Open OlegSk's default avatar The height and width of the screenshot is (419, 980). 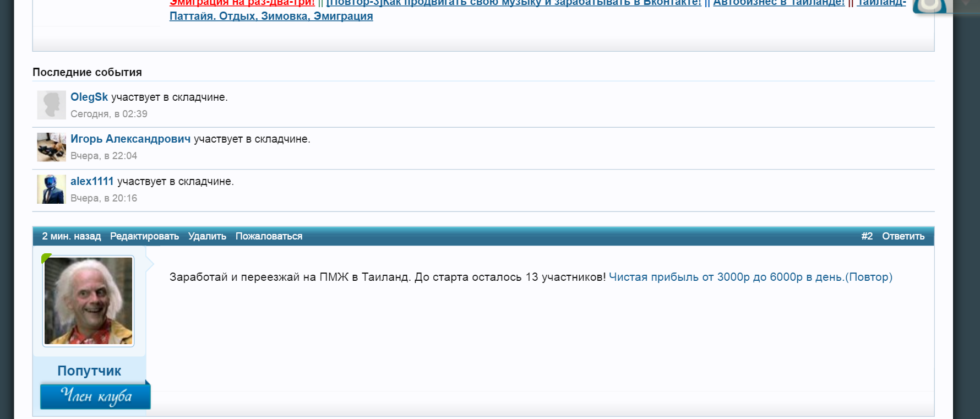[x=52, y=105]
